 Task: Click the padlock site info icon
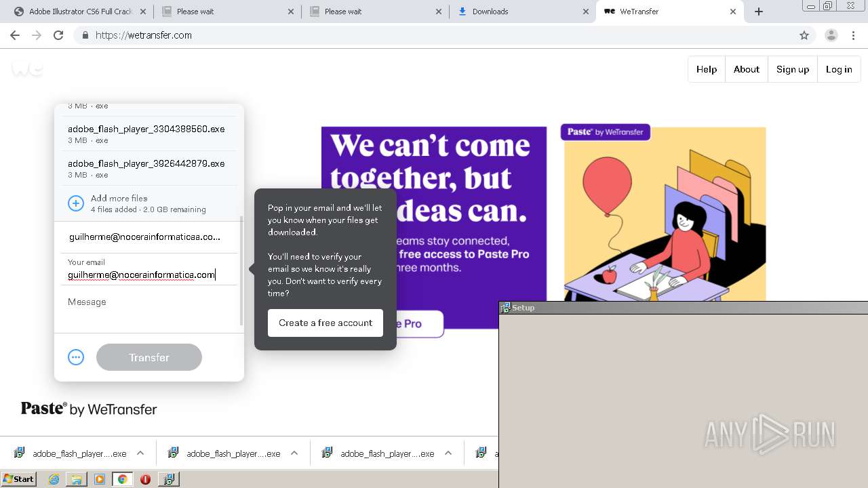(x=85, y=35)
